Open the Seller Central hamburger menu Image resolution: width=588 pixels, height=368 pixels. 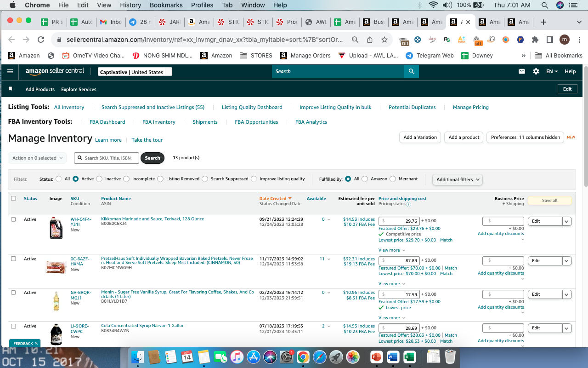click(x=10, y=71)
